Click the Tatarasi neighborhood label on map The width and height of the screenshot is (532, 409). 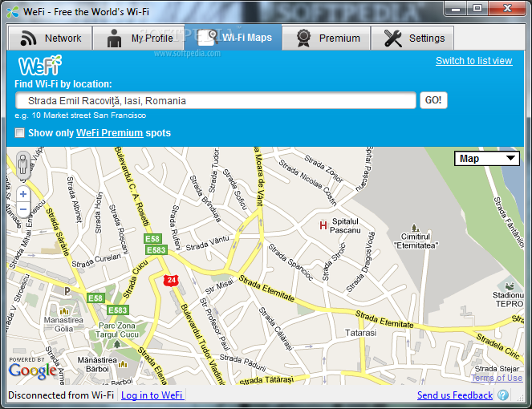pyautogui.click(x=360, y=333)
